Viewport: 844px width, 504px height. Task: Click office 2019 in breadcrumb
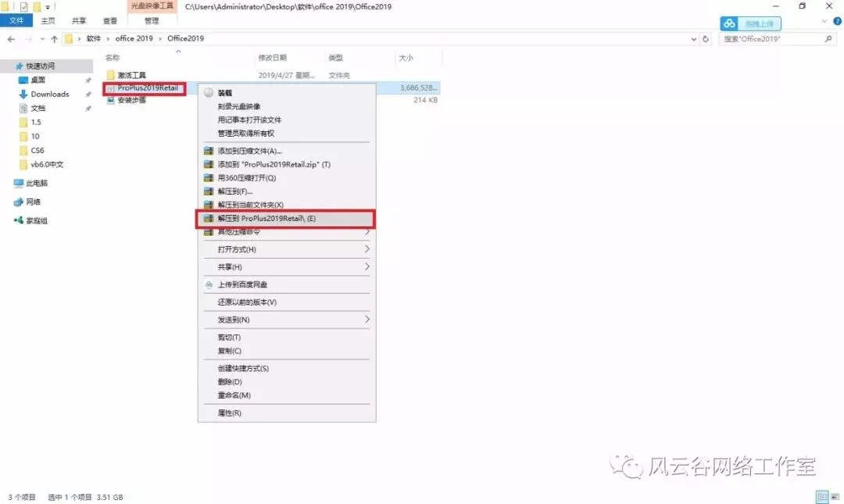click(134, 39)
